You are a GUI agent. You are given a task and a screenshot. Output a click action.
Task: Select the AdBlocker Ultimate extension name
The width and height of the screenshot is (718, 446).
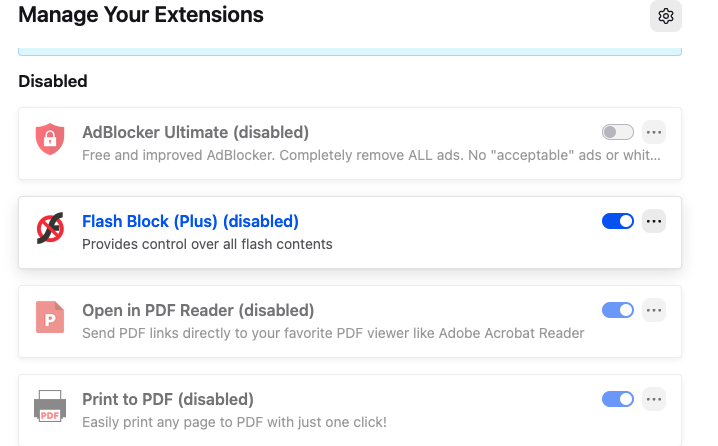point(195,132)
